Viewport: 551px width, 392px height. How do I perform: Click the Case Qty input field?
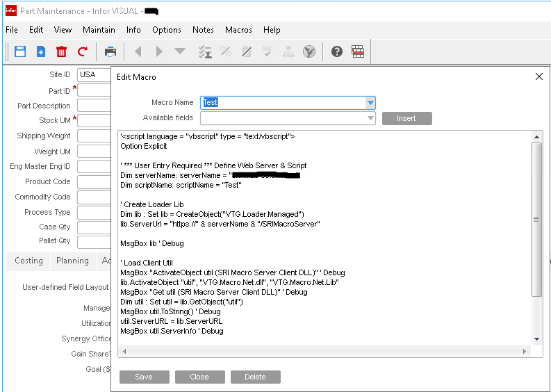click(94, 227)
